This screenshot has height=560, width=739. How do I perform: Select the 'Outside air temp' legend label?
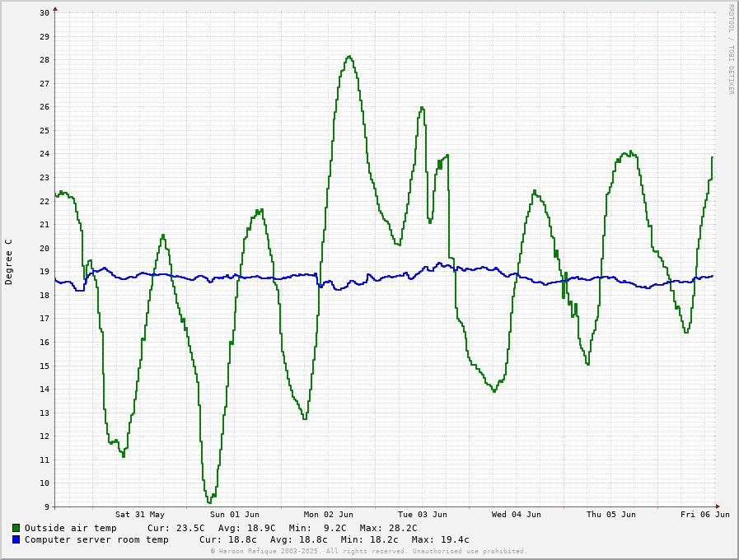coord(70,528)
